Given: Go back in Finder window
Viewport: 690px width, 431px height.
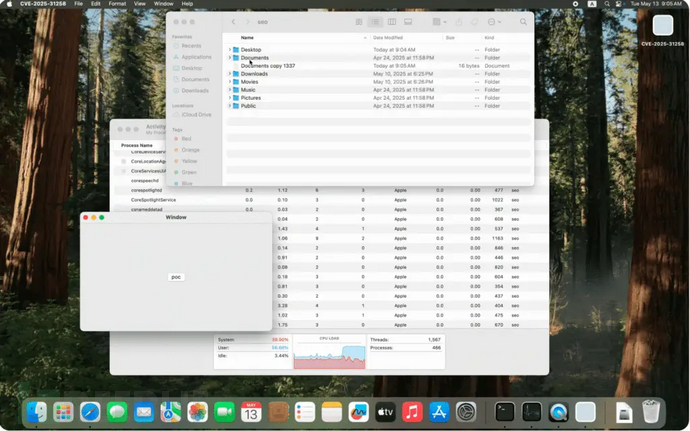Looking at the screenshot, I should 234,22.
